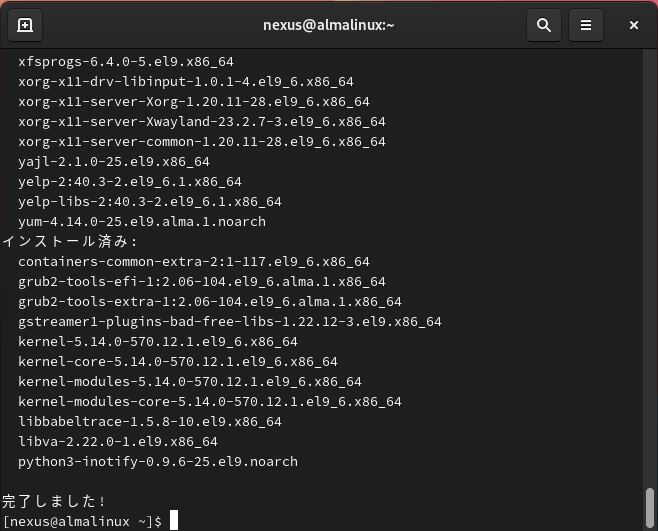Screen dimensions: 658x531
Task: Click the xfsprogs-6.4.0 package line
Action: tap(126, 61)
